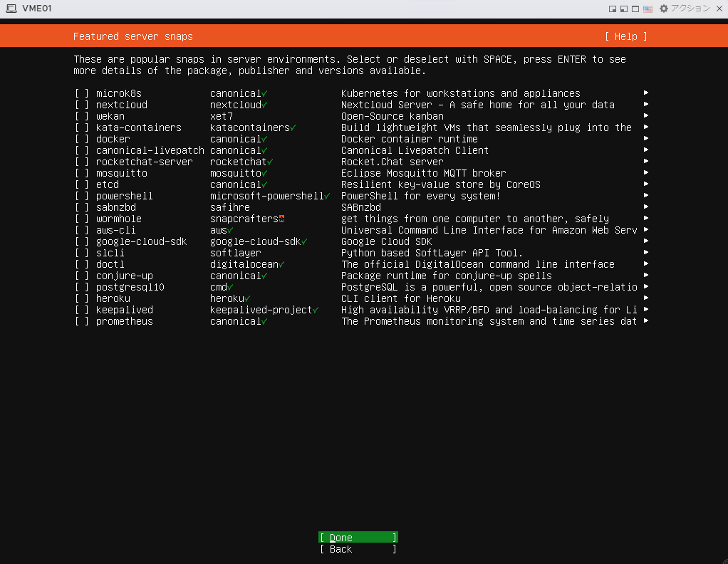Select the google-cloud-sdk snap name
The width and height of the screenshot is (728, 564).
[x=141, y=242]
